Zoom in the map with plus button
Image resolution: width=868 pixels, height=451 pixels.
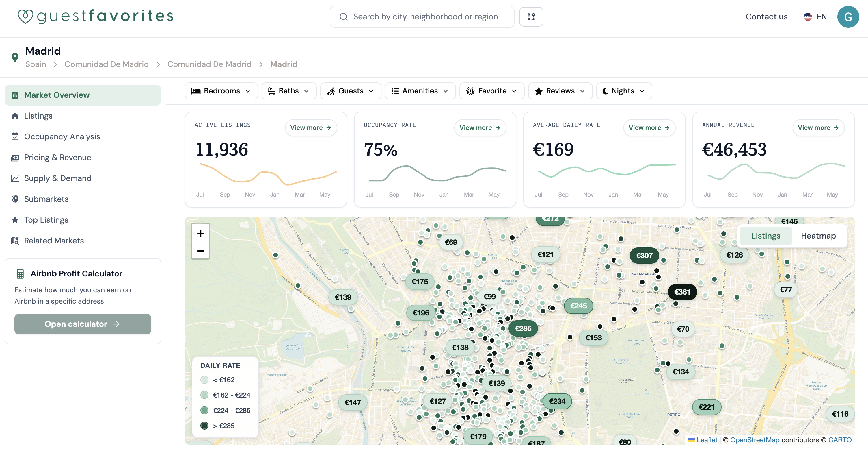pyautogui.click(x=200, y=233)
